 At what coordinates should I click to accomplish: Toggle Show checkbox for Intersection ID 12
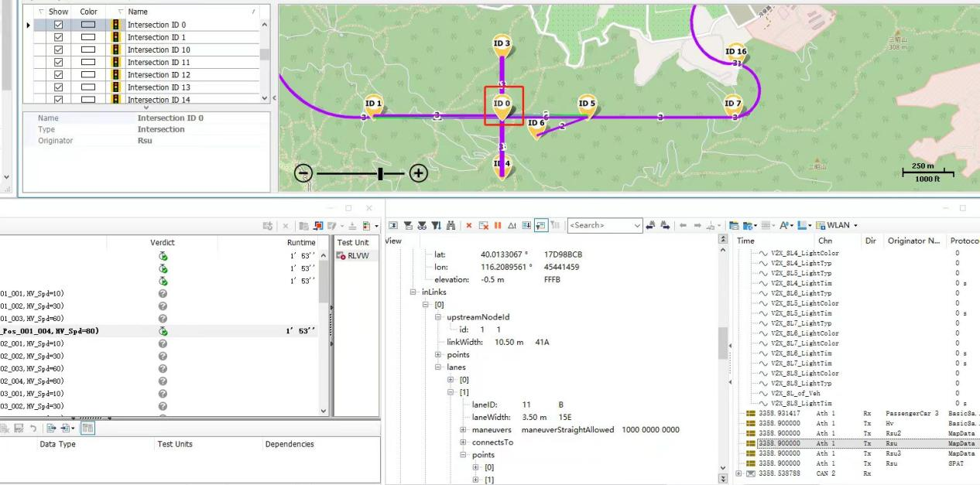(x=58, y=75)
